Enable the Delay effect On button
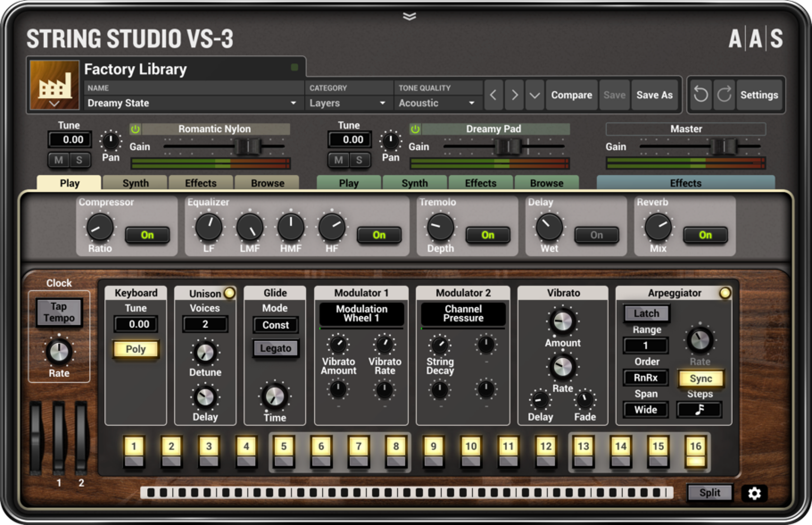The image size is (812, 525). (x=596, y=235)
